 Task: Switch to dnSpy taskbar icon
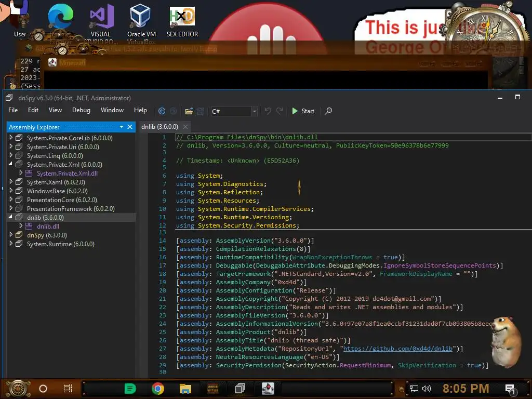(x=240, y=389)
